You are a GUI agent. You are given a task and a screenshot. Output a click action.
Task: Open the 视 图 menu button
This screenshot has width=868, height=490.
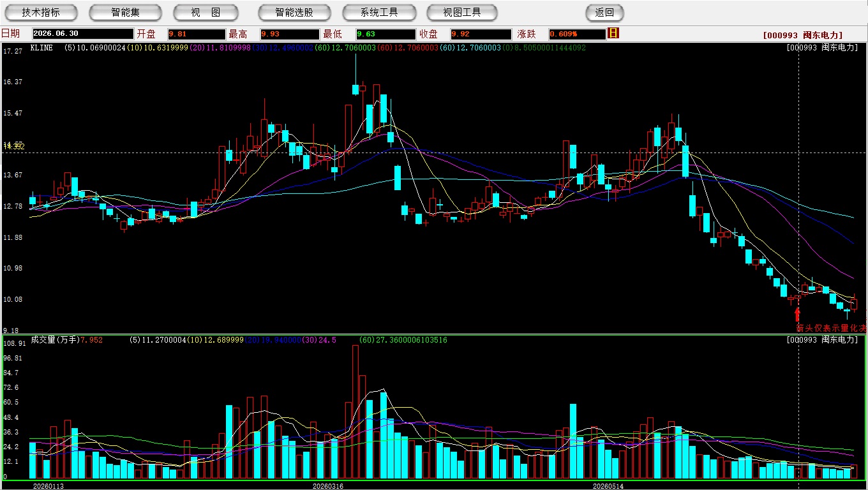coord(206,13)
